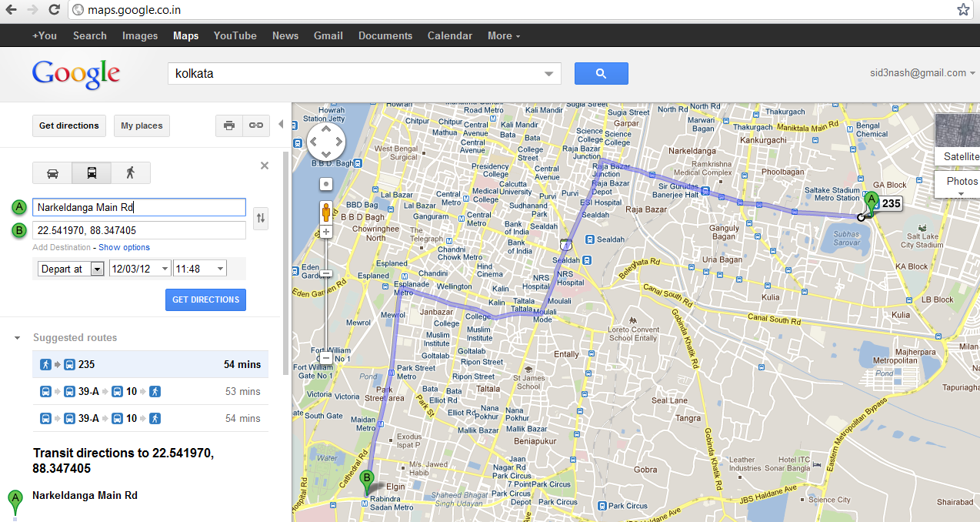Zoom in with the plus button

tap(326, 232)
